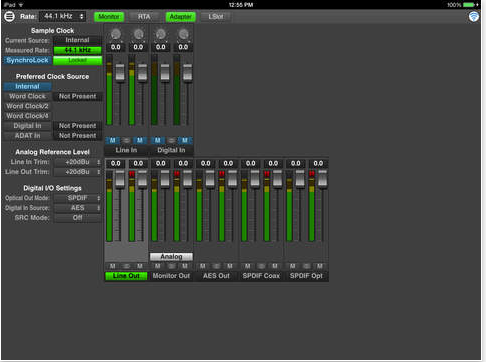Open the Digital In Source AES dropdown
The width and height of the screenshot is (486, 362).
(78, 208)
